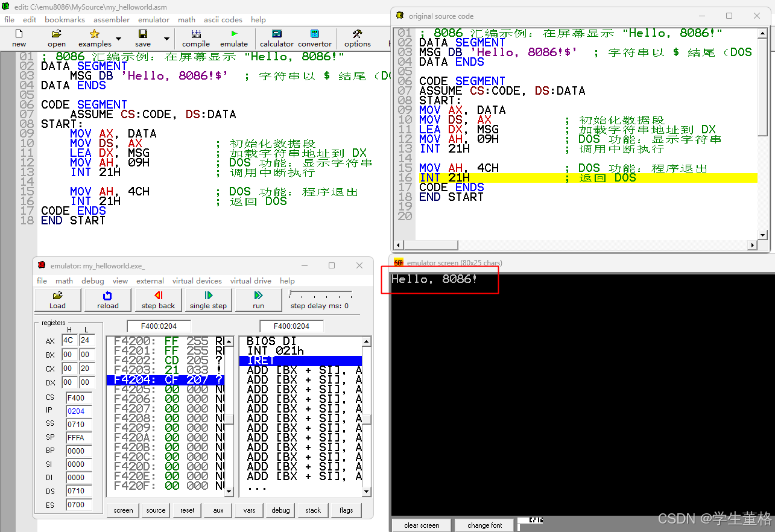Select the IRET disassembly line
The image size is (775, 532).
click(x=301, y=360)
